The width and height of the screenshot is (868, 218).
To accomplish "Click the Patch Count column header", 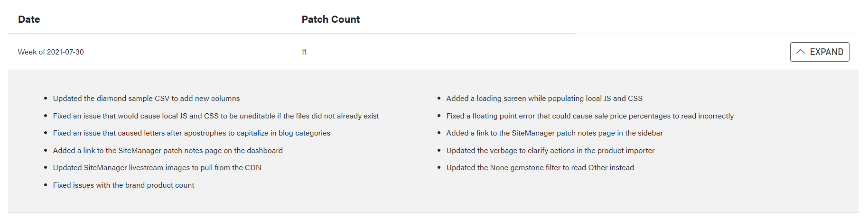I will [330, 19].
